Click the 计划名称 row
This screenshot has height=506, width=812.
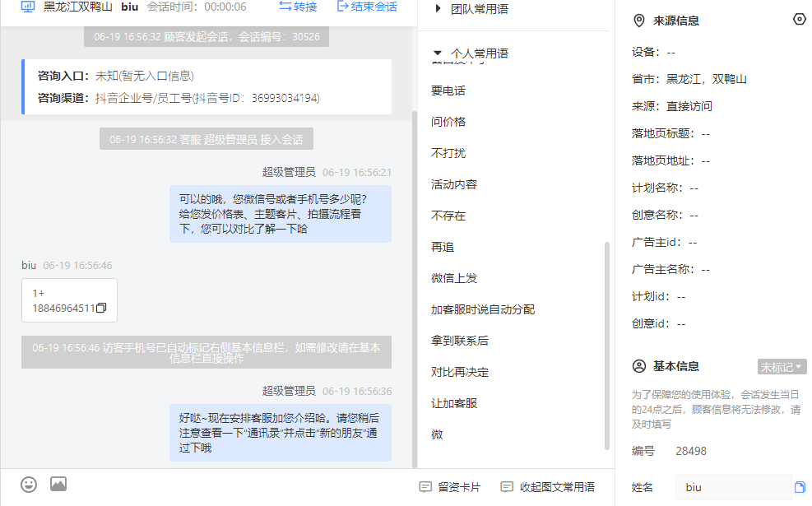(x=665, y=188)
